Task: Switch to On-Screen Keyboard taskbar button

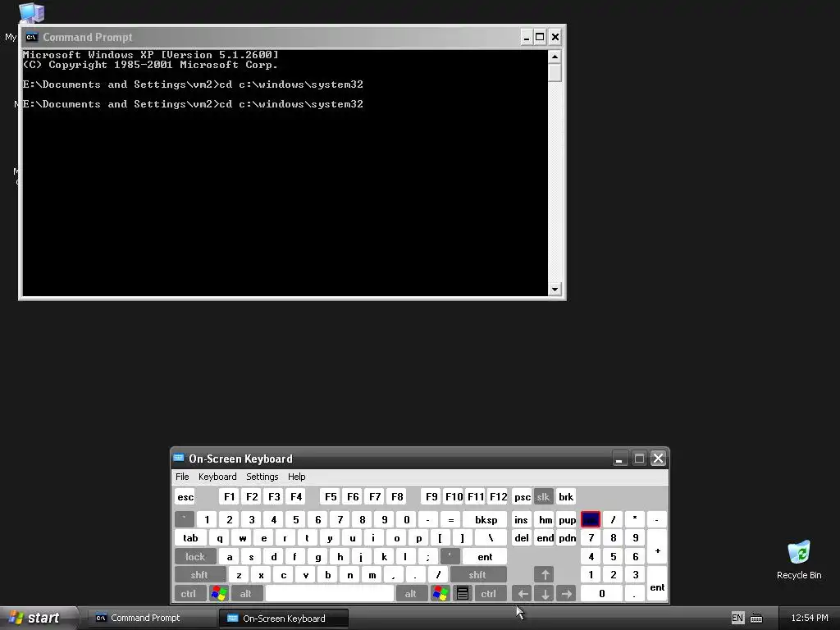Action: click(284, 619)
